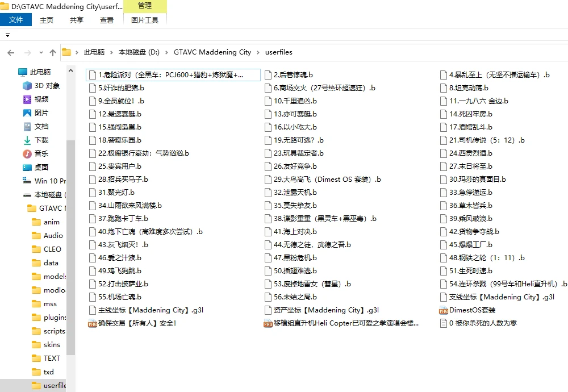Select the 管理 contextual tab

click(145, 6)
